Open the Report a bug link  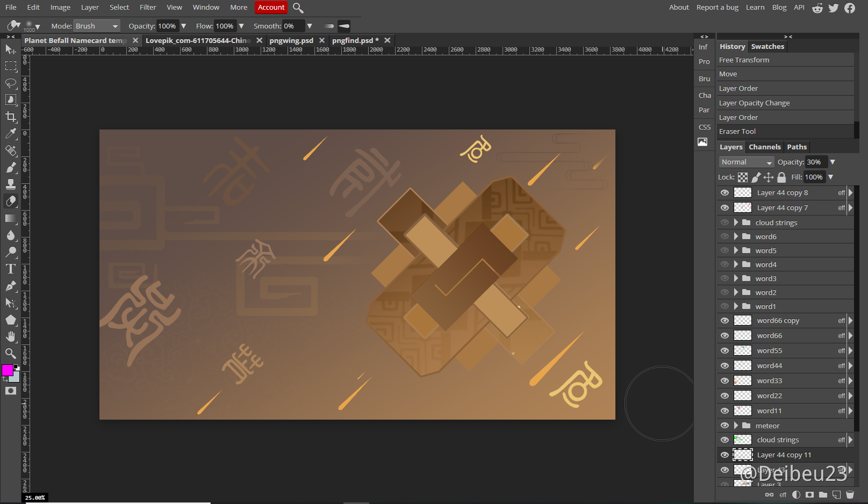point(717,8)
